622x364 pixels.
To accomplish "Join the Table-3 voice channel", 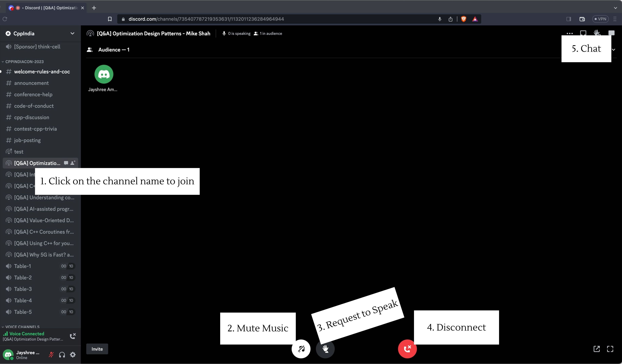I will point(40,289).
